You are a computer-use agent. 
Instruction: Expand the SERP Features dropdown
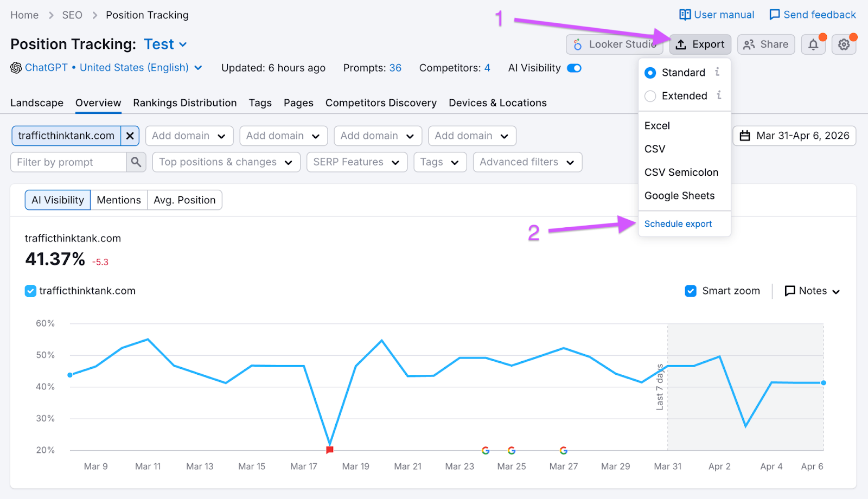tap(356, 162)
